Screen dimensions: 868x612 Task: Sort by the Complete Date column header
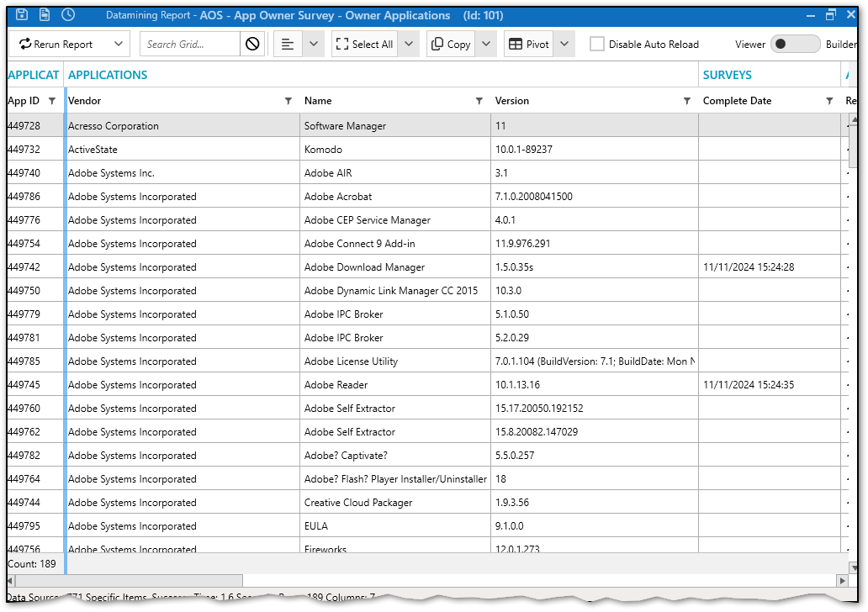737,101
